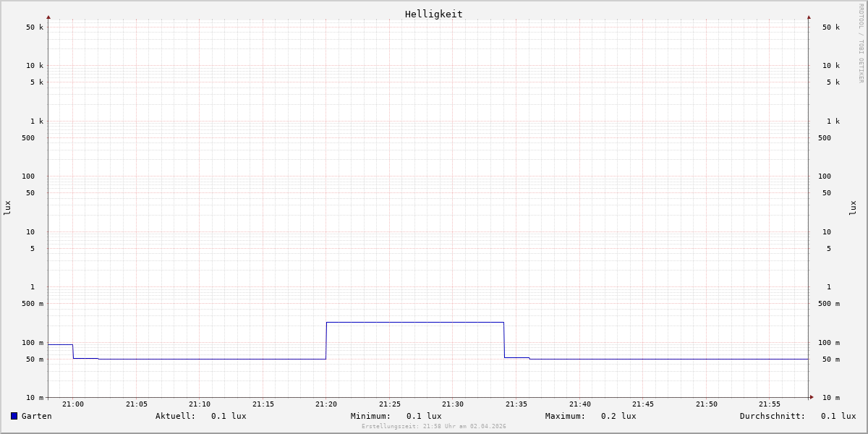The width and height of the screenshot is (868, 434).
Task: Click the left axis 10 m label
Action: pos(35,398)
